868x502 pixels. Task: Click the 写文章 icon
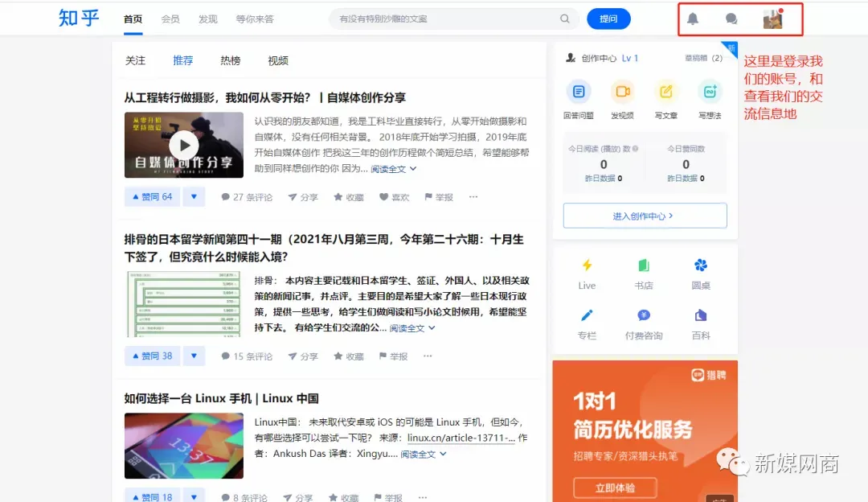(665, 92)
